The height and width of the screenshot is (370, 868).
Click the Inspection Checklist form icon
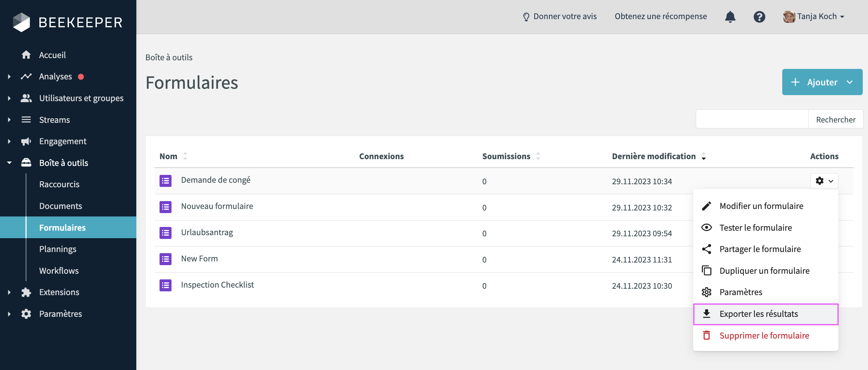tap(166, 285)
